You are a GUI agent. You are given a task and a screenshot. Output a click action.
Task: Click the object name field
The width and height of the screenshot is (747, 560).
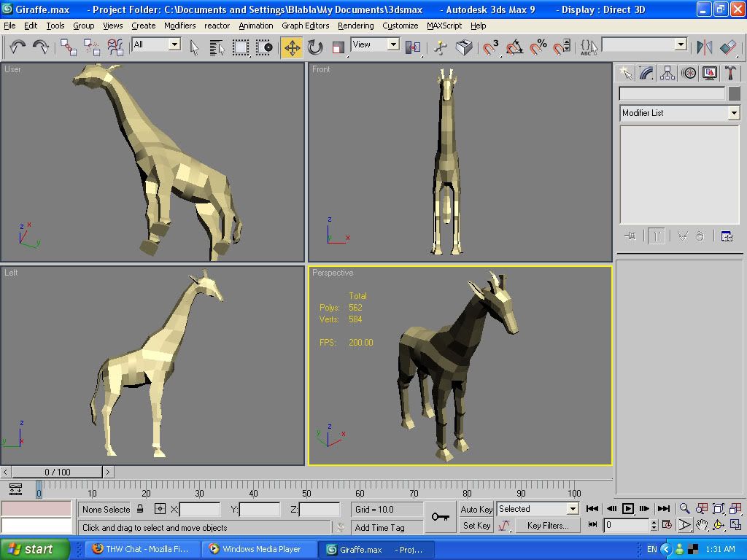(672, 93)
